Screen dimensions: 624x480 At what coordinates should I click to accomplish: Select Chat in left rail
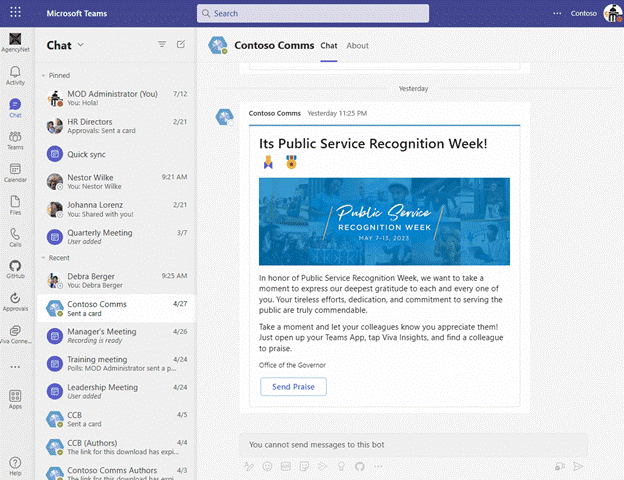click(x=15, y=108)
